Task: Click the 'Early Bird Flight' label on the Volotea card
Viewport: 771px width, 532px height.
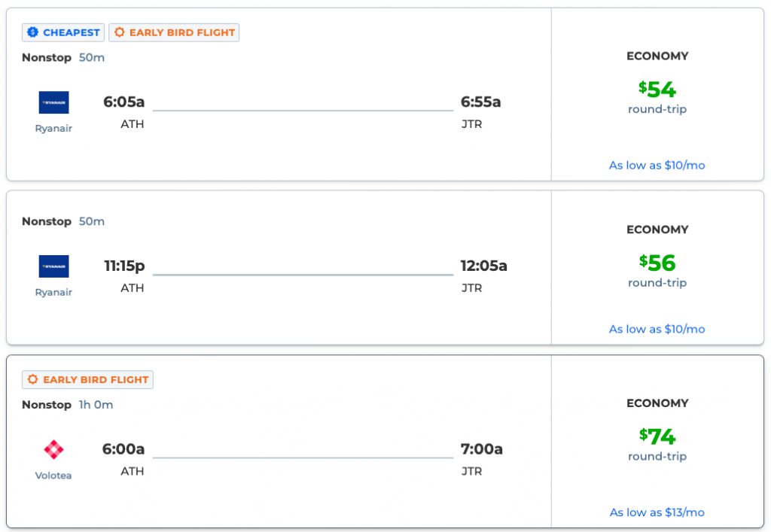Action: 96,380
